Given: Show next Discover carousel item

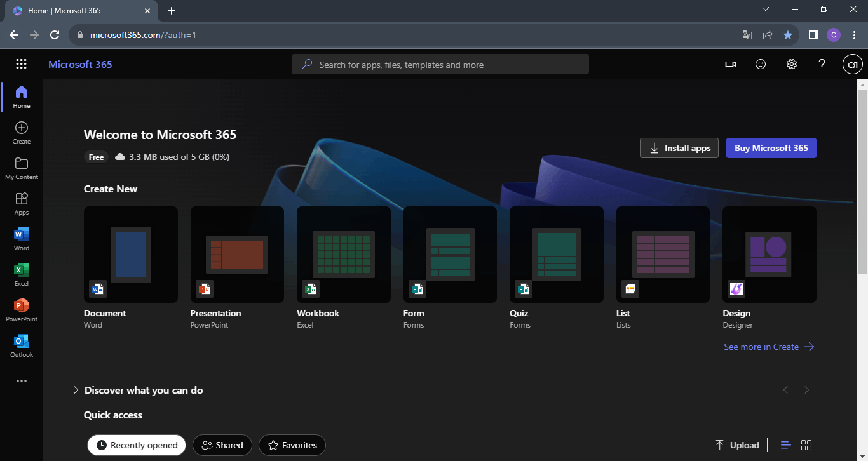Looking at the screenshot, I should 807,390.
